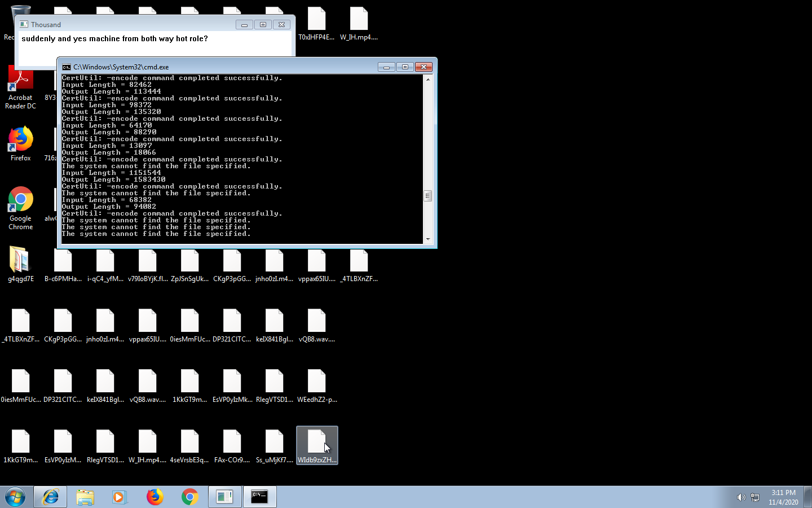
Task: Click the line 'Output Length = 18066'
Action: [109, 153]
